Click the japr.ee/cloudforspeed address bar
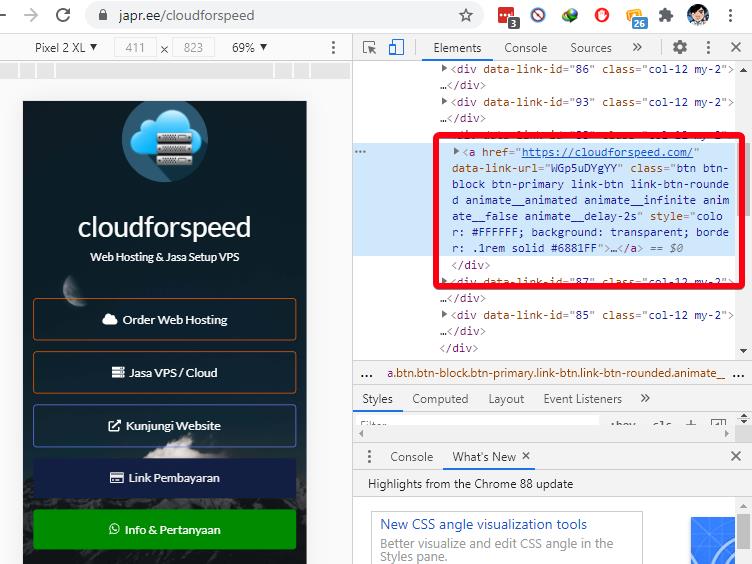The height and width of the screenshot is (564, 752). [283, 15]
